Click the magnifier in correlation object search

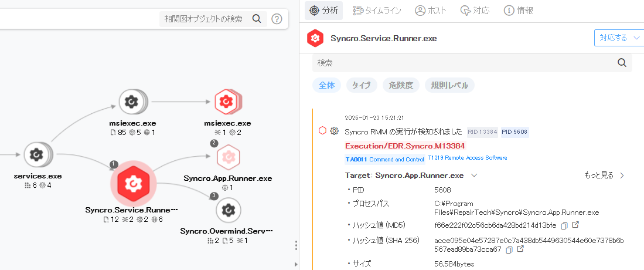[x=256, y=19]
